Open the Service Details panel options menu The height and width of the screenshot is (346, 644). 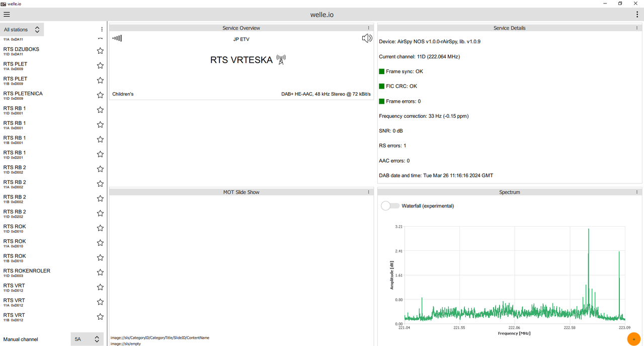[637, 28]
